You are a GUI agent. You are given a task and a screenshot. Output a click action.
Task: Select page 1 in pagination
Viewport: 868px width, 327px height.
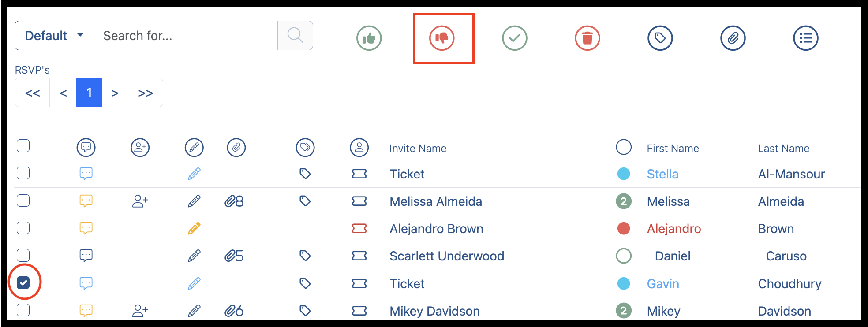89,93
